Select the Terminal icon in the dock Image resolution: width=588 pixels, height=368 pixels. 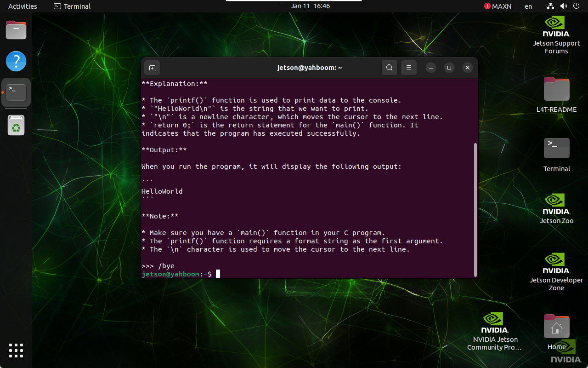[x=16, y=92]
